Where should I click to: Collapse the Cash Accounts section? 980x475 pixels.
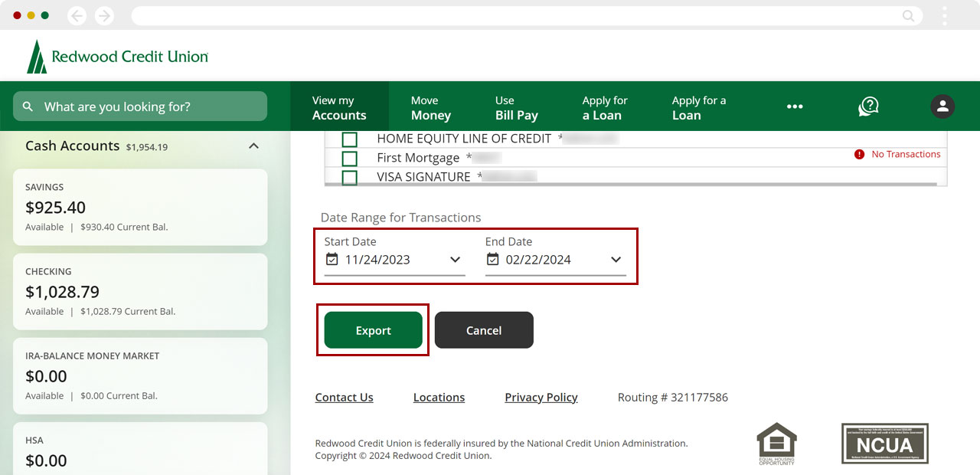point(254,146)
